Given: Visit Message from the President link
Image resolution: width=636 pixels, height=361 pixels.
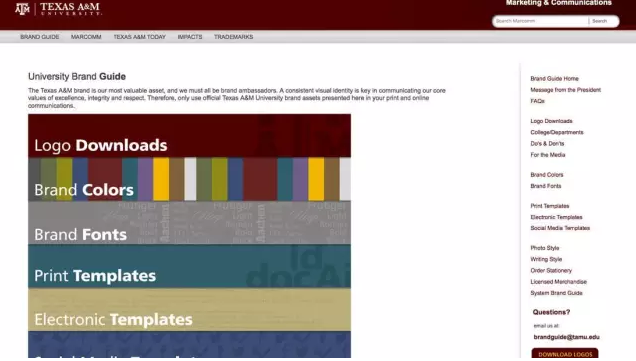Looking at the screenshot, I should [x=565, y=90].
